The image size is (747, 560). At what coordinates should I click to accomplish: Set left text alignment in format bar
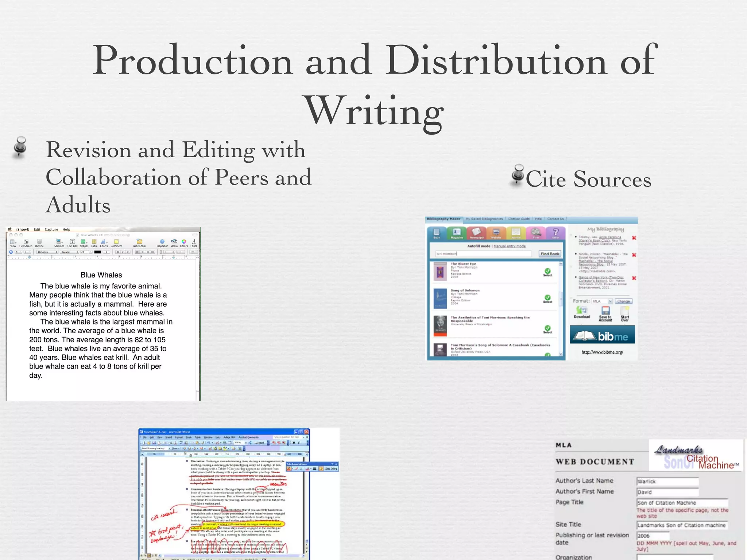(x=138, y=252)
